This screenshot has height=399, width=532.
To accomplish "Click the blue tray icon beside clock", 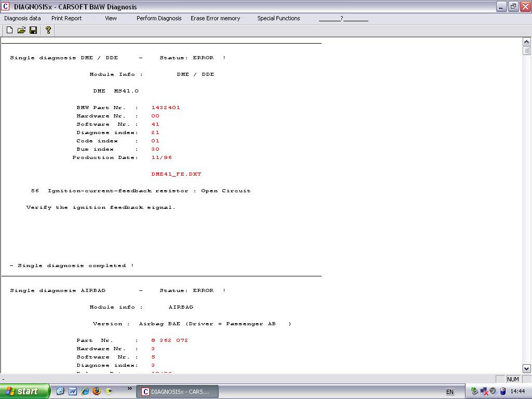I will [503, 391].
